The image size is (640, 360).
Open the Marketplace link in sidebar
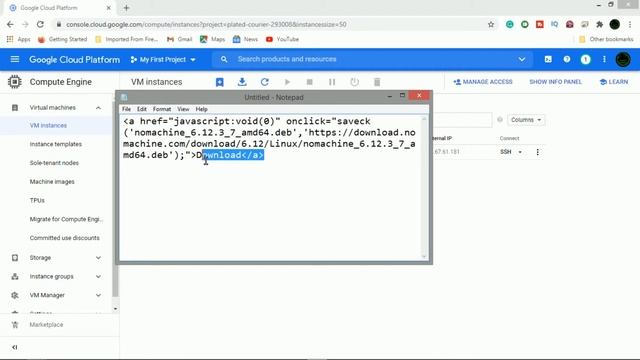[46, 325]
